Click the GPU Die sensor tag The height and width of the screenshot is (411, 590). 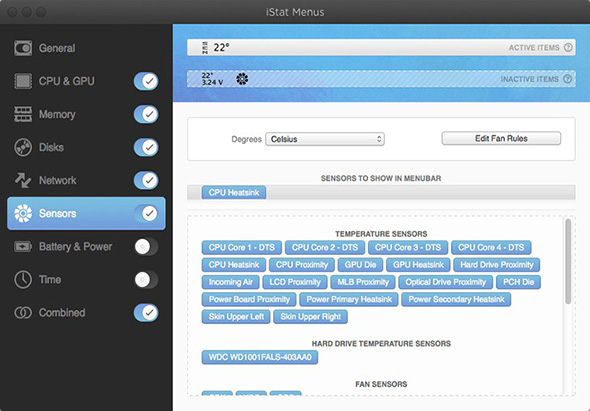coord(360,265)
